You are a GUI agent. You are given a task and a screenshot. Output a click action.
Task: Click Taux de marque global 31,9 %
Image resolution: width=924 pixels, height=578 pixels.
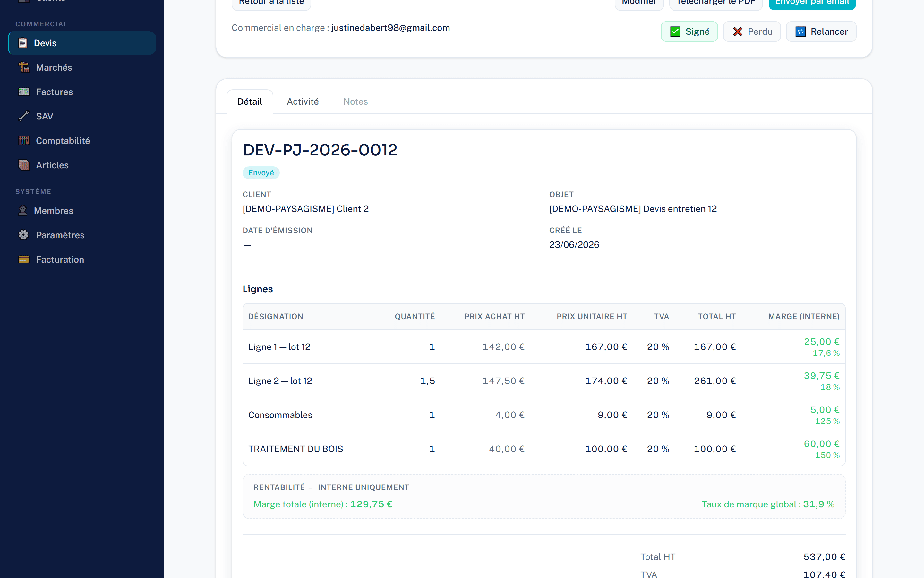(x=768, y=504)
